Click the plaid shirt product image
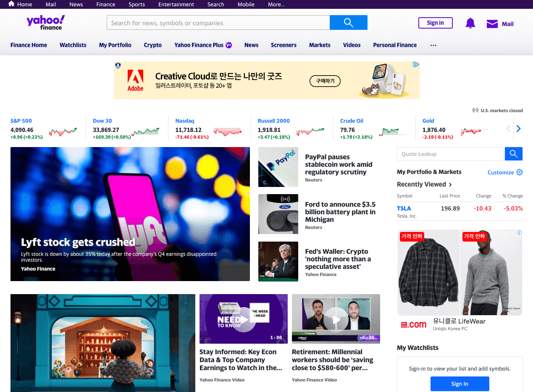The image size is (533, 392). tap(428, 272)
